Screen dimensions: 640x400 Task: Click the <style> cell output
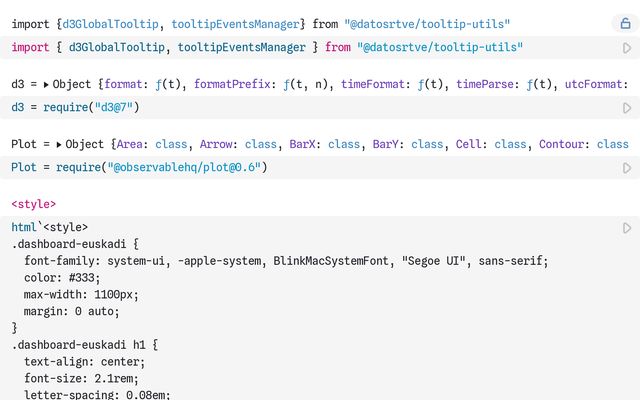[x=33, y=204]
